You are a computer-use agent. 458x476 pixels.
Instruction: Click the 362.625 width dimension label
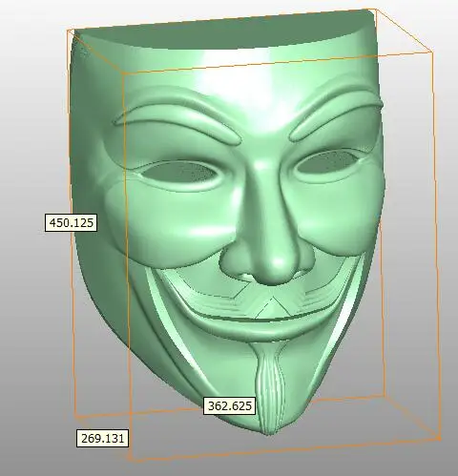(229, 405)
